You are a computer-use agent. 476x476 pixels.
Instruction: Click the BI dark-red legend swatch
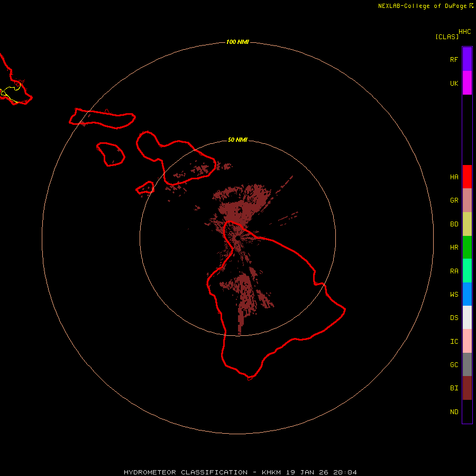(x=467, y=388)
